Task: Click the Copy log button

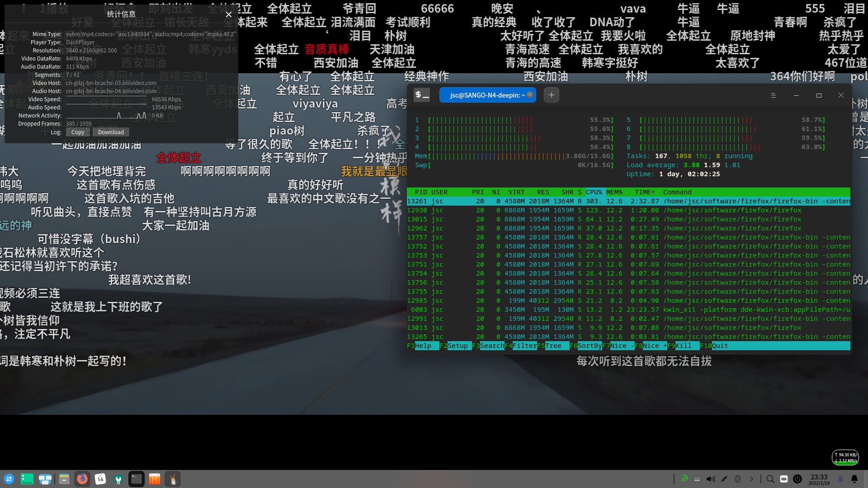Action: (x=78, y=132)
